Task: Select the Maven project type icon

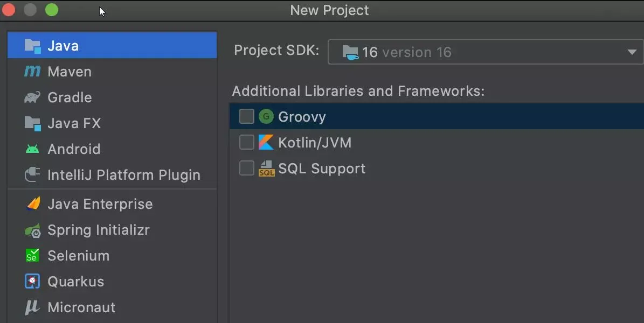Action: point(32,71)
